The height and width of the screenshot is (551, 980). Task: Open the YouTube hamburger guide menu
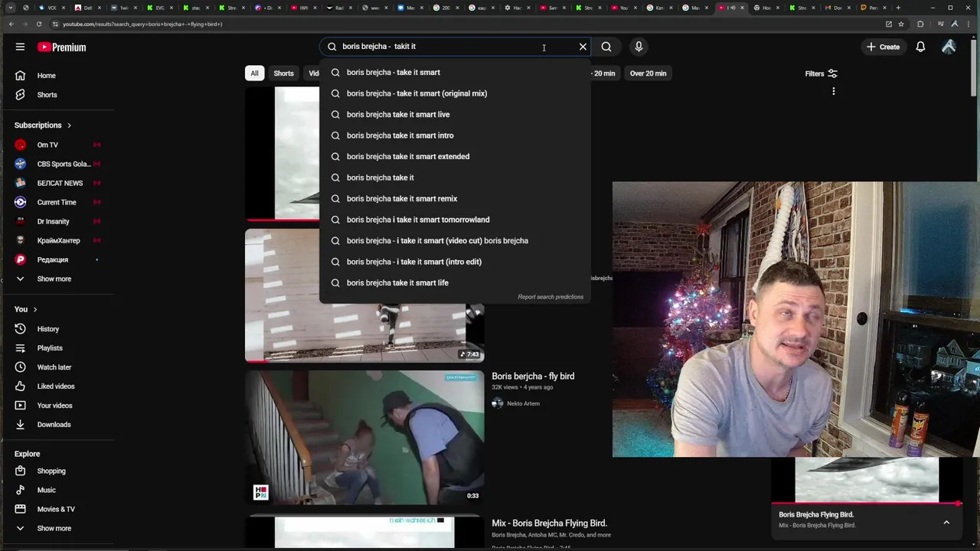20,47
